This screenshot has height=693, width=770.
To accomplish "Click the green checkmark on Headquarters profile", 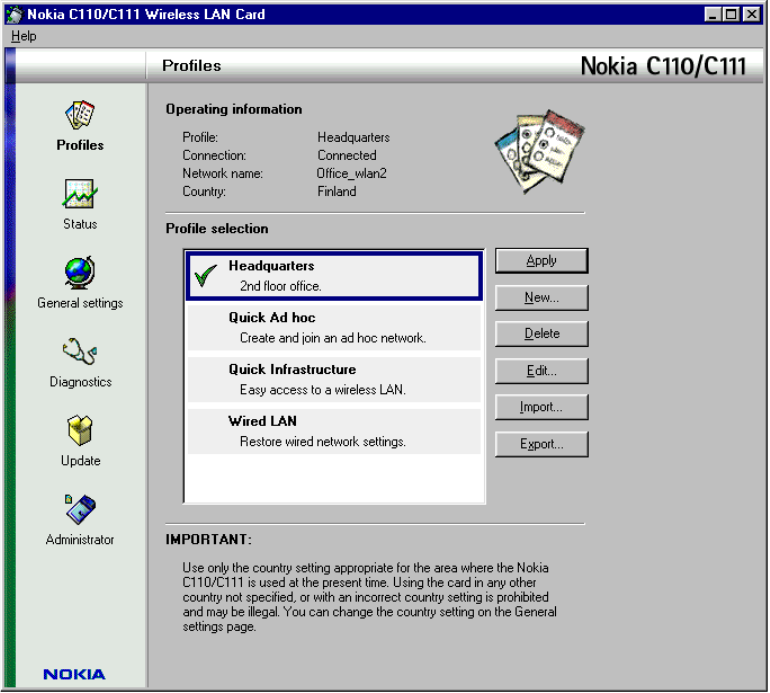I will pyautogui.click(x=206, y=275).
